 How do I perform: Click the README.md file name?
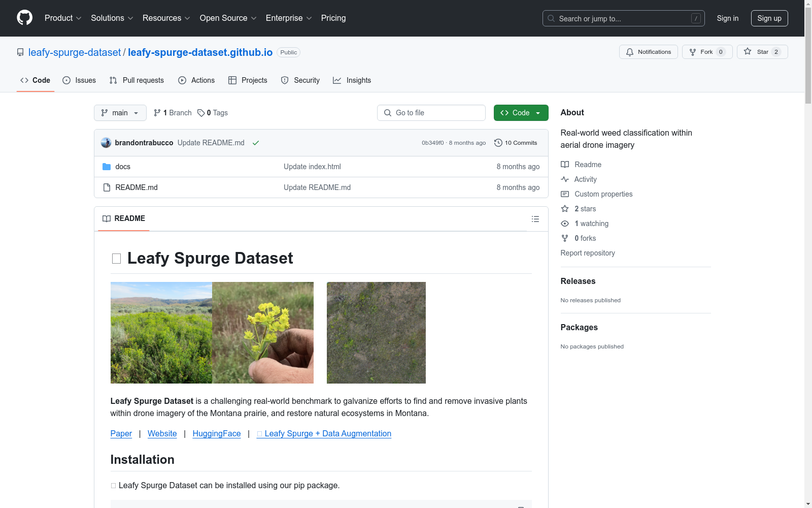pos(137,187)
